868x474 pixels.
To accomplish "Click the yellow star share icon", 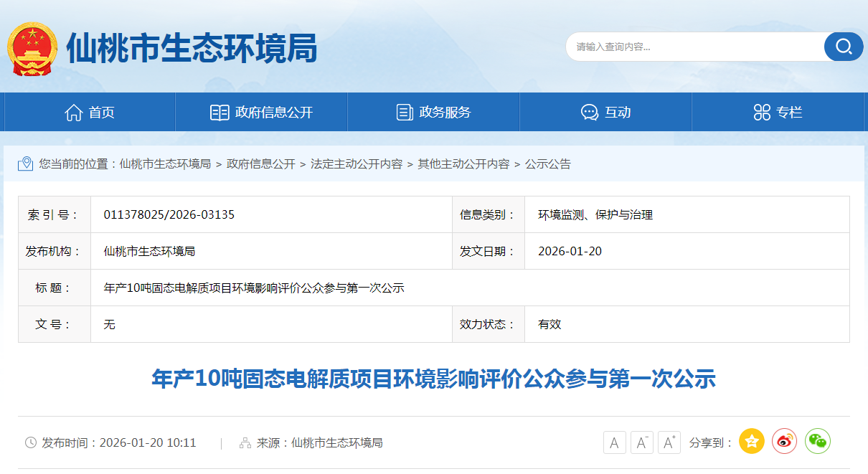I will pos(751,442).
